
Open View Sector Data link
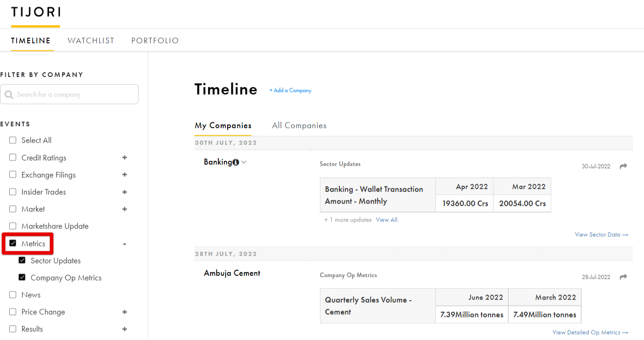(x=602, y=235)
